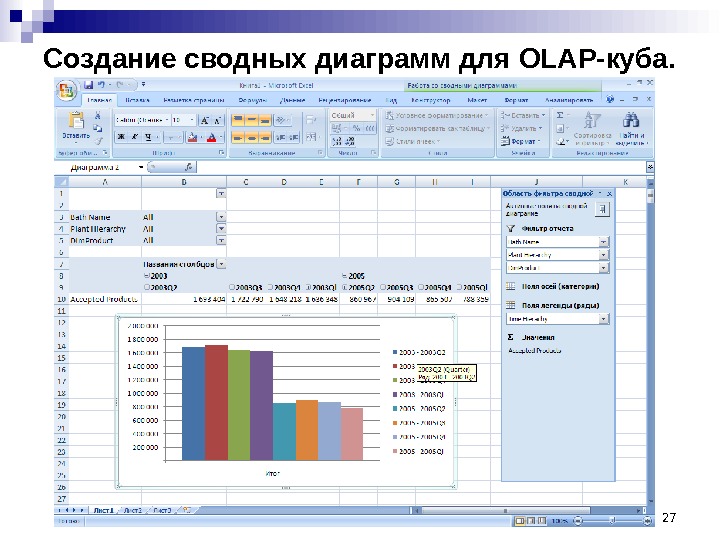Toggle bold (Ж) formatting
This screenshot has height=540, width=720.
tap(121, 137)
